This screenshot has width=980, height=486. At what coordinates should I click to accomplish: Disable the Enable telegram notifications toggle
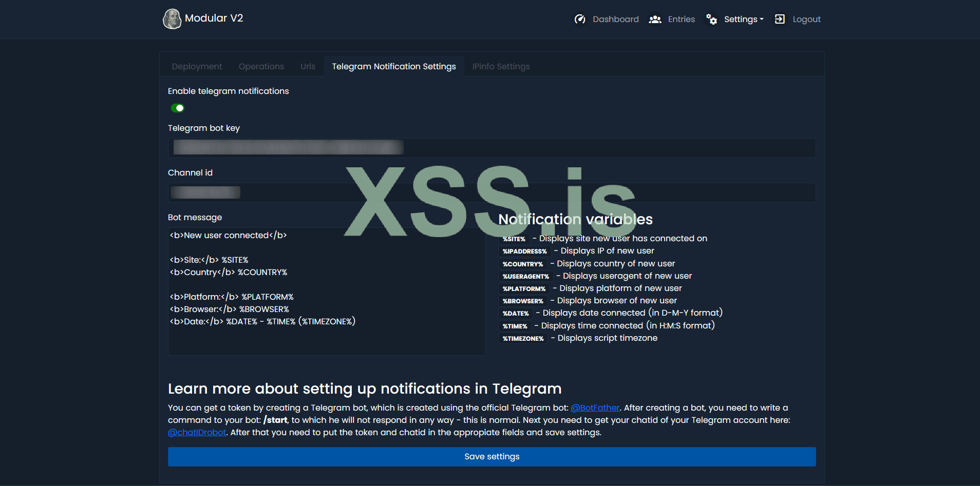pyautogui.click(x=177, y=108)
